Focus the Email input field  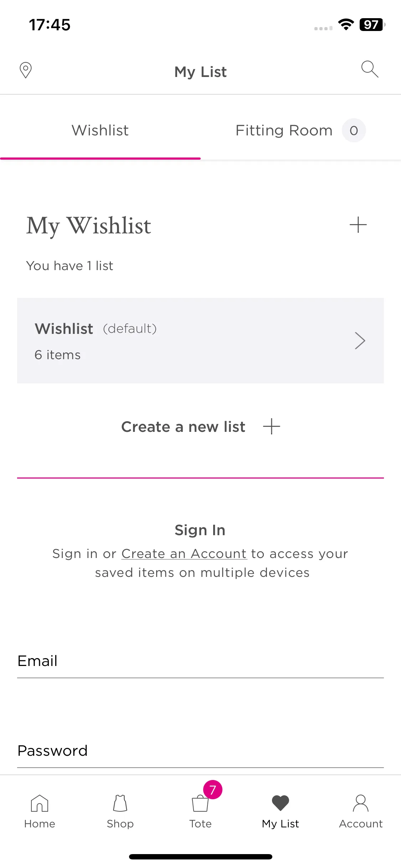200,661
